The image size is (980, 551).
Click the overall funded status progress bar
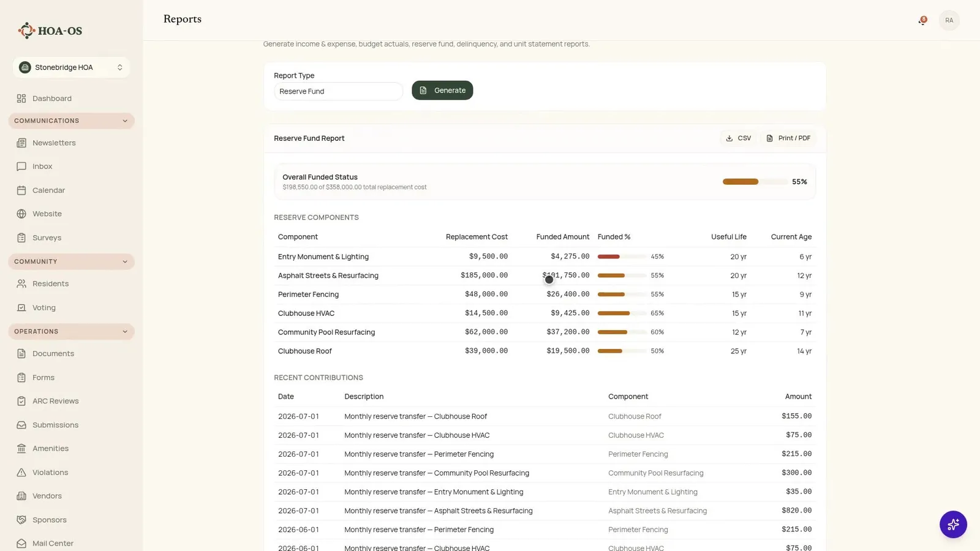(x=755, y=182)
